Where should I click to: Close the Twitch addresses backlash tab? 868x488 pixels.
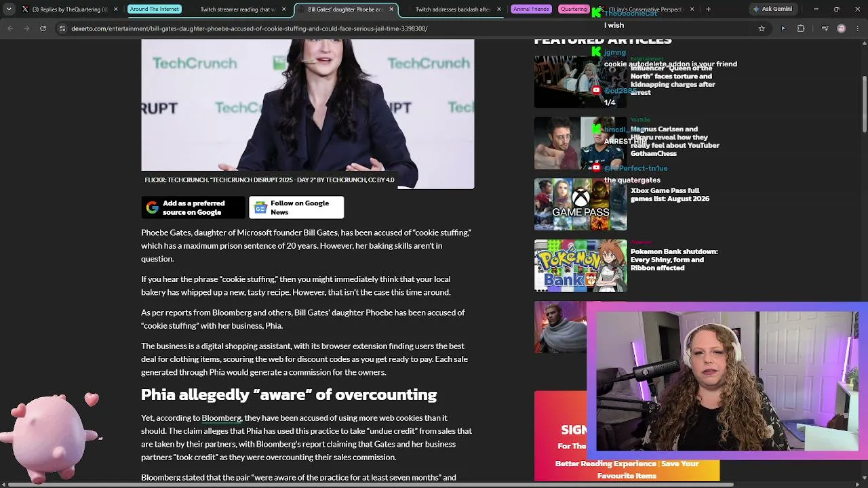pyautogui.click(x=499, y=9)
